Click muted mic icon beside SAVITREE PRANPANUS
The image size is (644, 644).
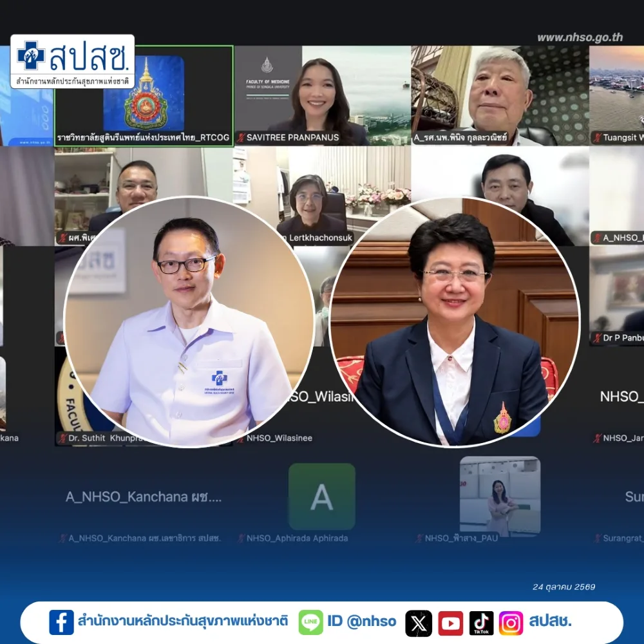241,138
